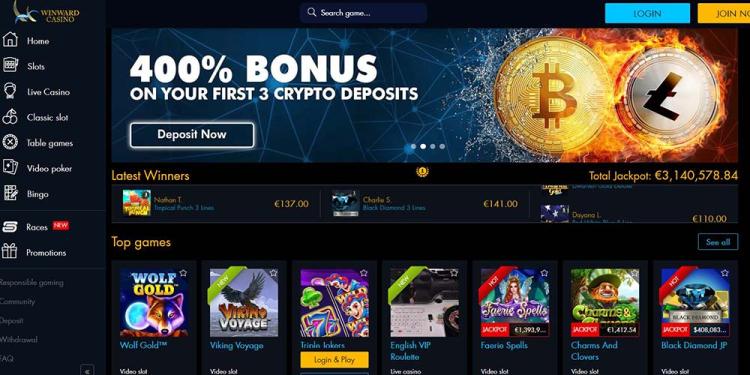The height and width of the screenshot is (375, 750).
Task: Collapse the sidebar with double chevron
Action: pyautogui.click(x=87, y=370)
